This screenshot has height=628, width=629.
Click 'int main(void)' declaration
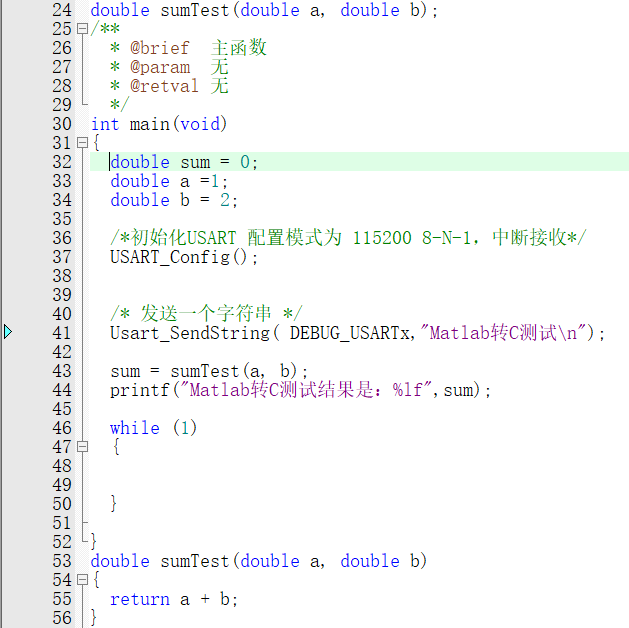pos(159,124)
